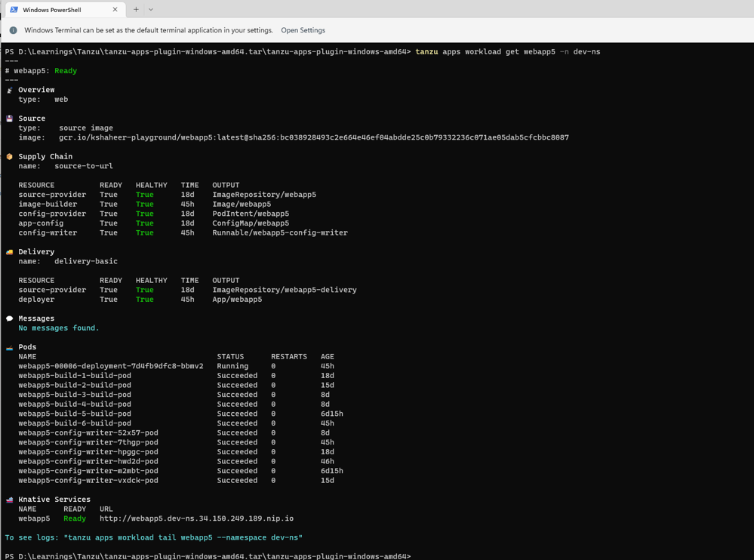
Task: Click 'App/webapp5' output text
Action: click(237, 300)
